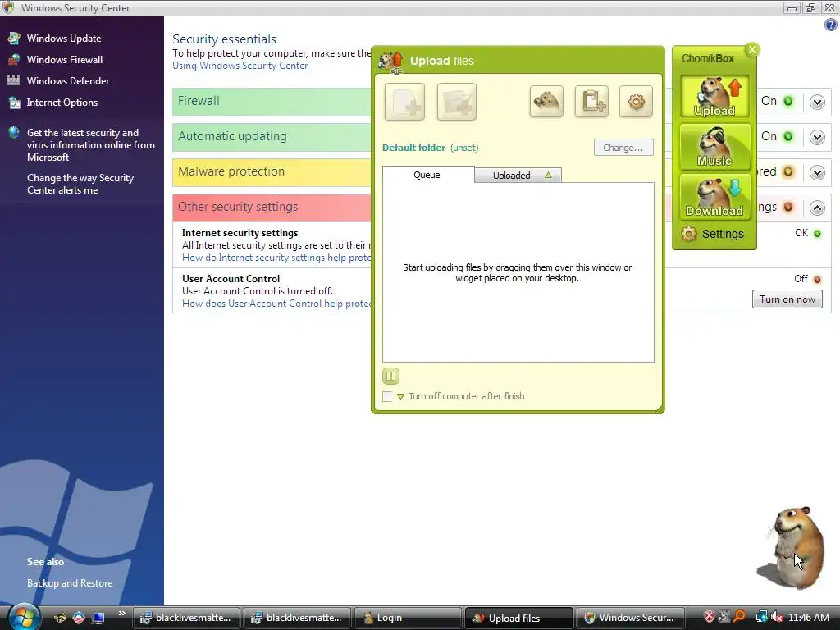The height and width of the screenshot is (630, 840).
Task: Open Windows Firewall in sidebar
Action: 65,59
